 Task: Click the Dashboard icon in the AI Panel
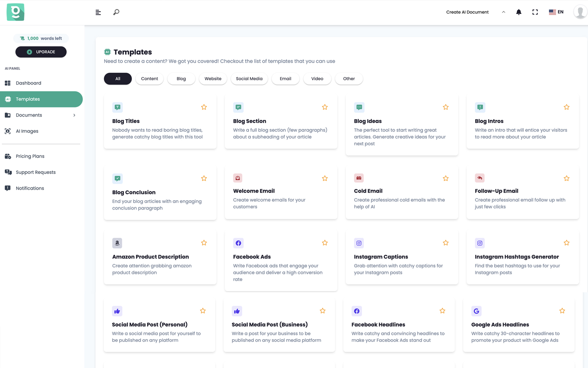point(7,83)
